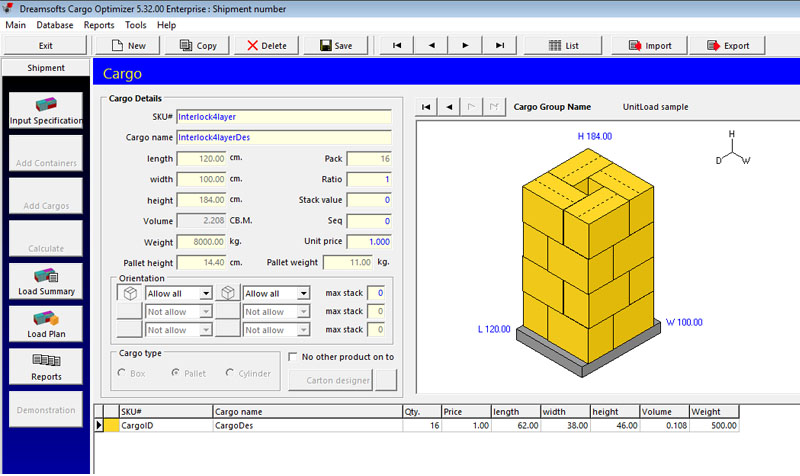This screenshot has width=800, height=476.
Task: Select the Pallet cargo type radio
Action: click(x=177, y=374)
